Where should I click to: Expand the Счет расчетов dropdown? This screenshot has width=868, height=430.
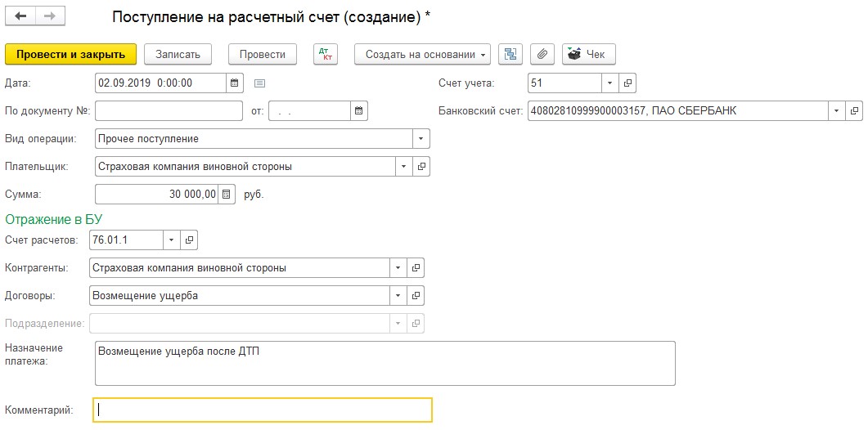[x=172, y=240]
